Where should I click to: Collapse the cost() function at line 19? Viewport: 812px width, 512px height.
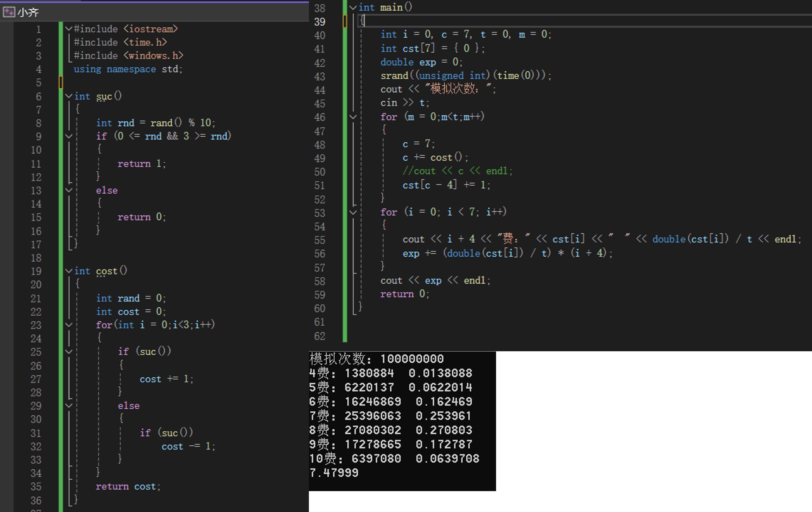tap(69, 271)
